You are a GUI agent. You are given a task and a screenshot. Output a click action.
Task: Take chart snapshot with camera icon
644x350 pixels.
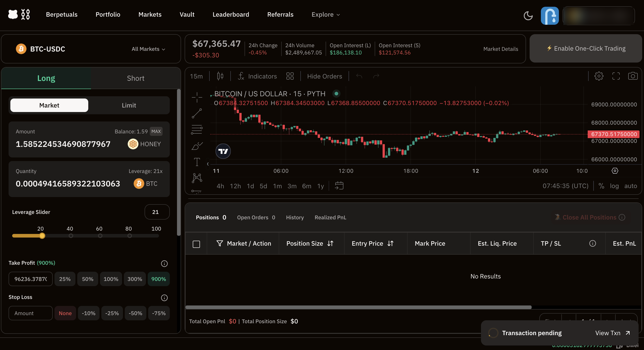point(633,76)
